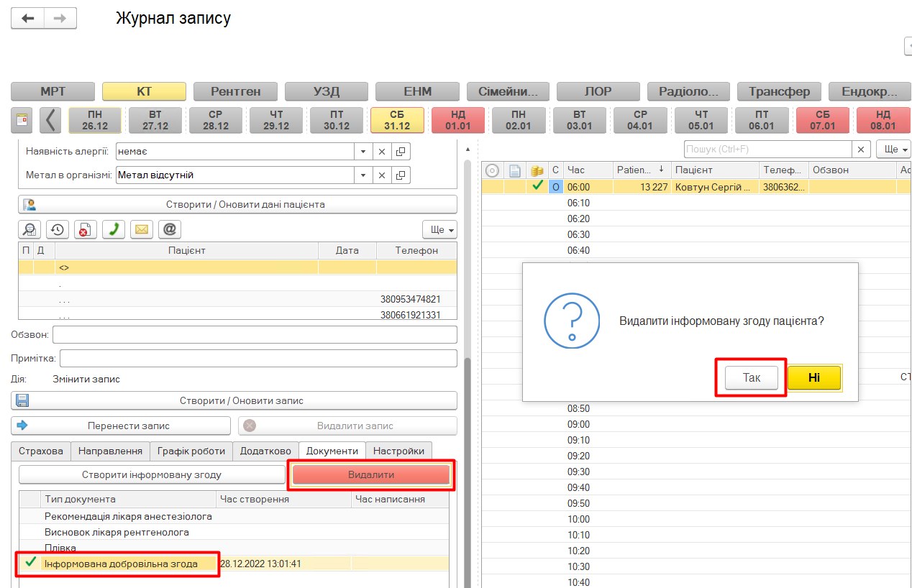Select 'Інформована добровільна згода' document row

pyautogui.click(x=121, y=564)
